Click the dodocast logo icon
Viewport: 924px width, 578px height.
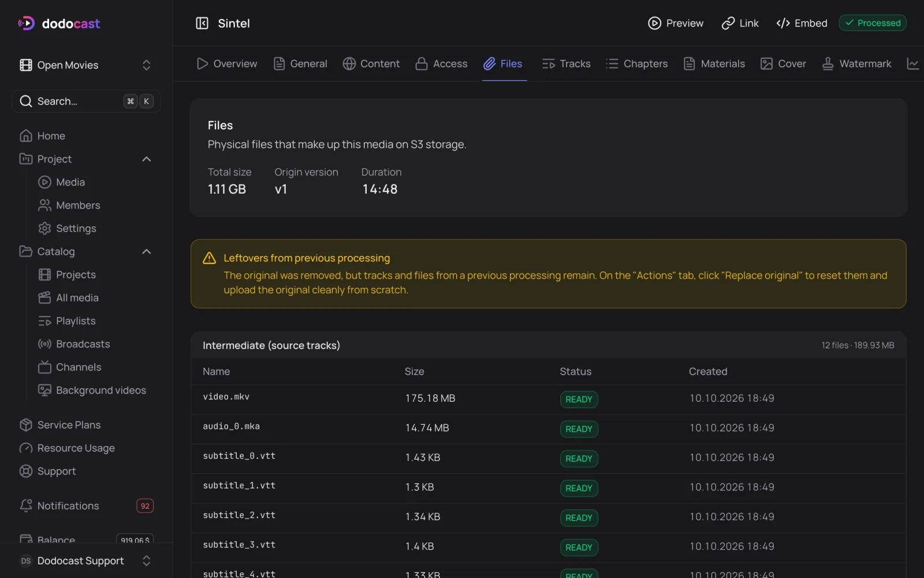tap(27, 23)
